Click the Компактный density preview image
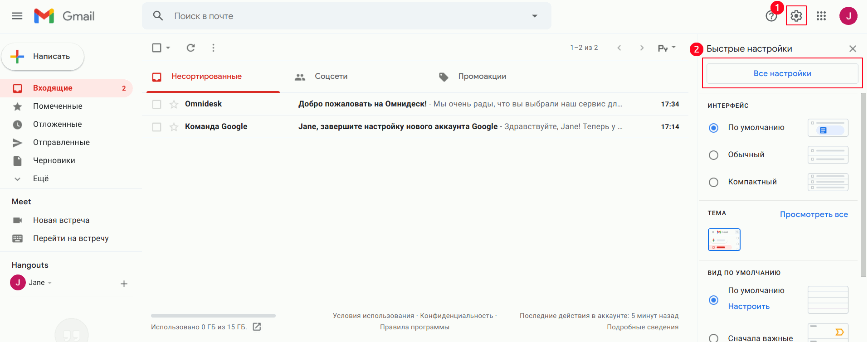Viewport: 868px width, 342px height. (x=828, y=182)
